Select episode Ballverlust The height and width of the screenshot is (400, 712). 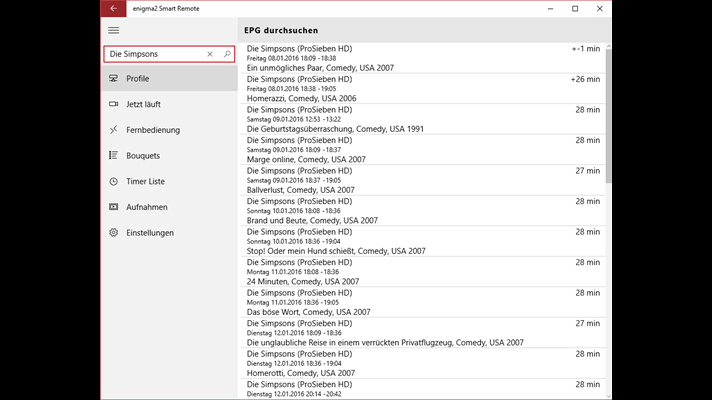point(422,180)
